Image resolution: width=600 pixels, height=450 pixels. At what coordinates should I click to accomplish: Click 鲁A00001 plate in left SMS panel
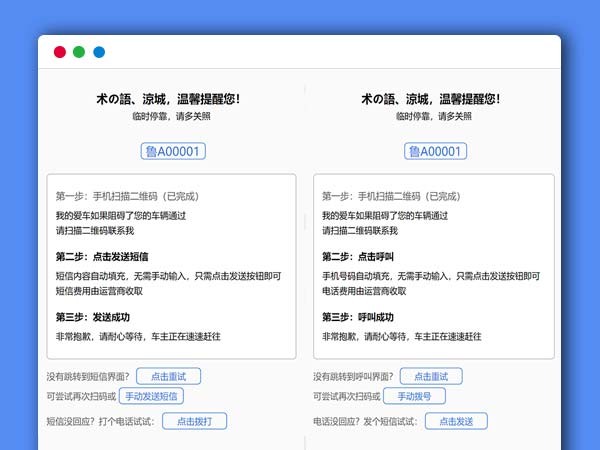(x=172, y=152)
